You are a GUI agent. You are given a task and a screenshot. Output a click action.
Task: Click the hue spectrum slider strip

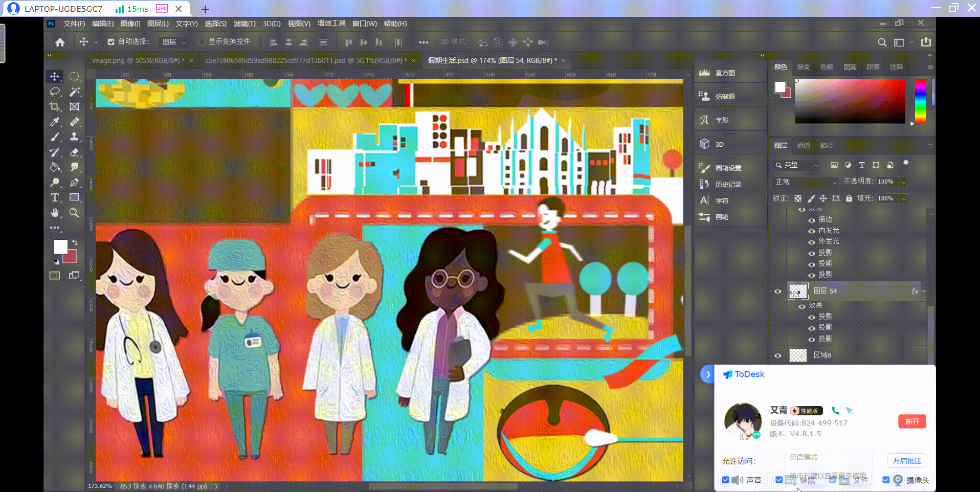pyautogui.click(x=920, y=101)
